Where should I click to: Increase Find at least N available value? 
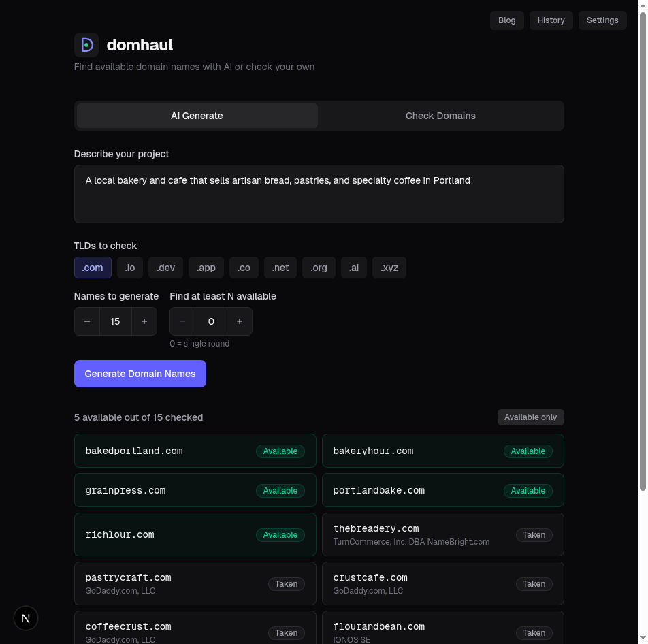pos(239,321)
